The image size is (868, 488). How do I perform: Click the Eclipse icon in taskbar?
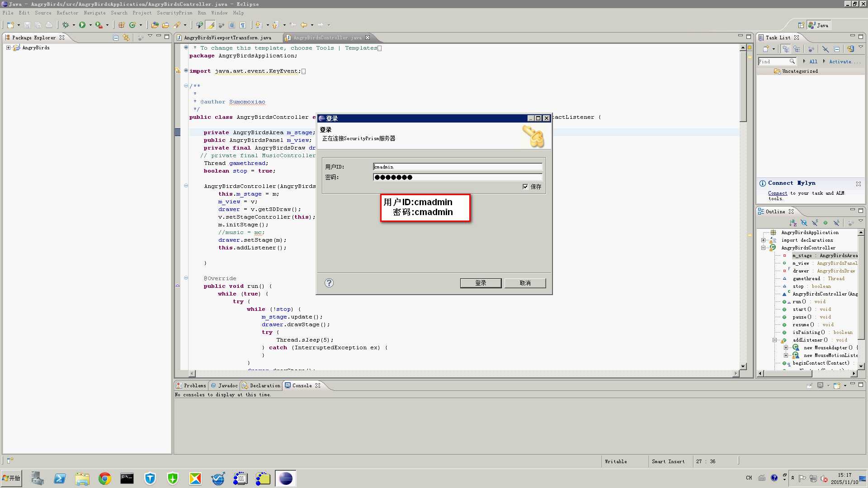click(x=285, y=479)
